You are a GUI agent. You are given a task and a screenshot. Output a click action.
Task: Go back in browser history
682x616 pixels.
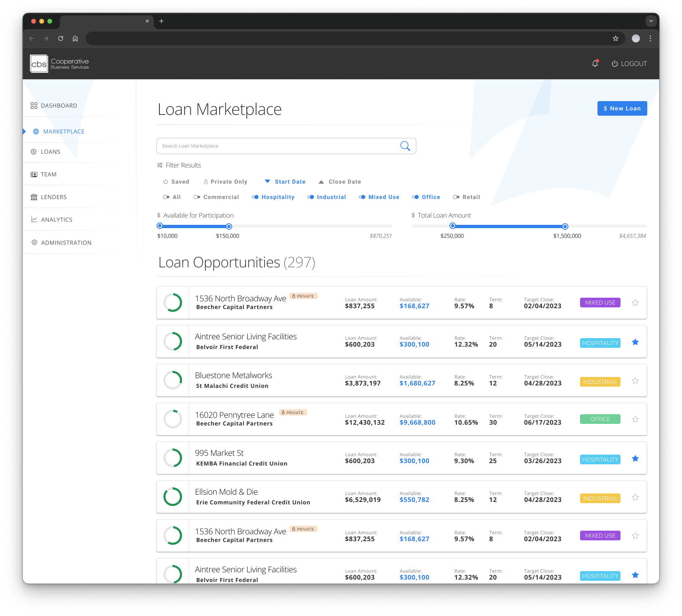[32, 38]
